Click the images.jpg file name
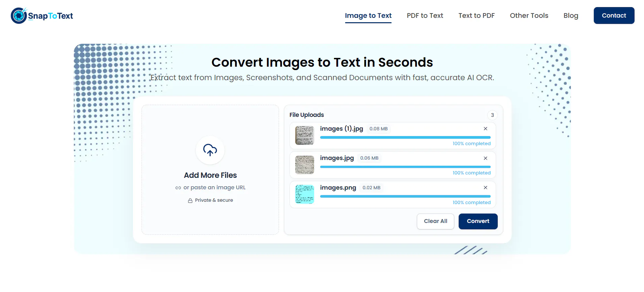 337,158
